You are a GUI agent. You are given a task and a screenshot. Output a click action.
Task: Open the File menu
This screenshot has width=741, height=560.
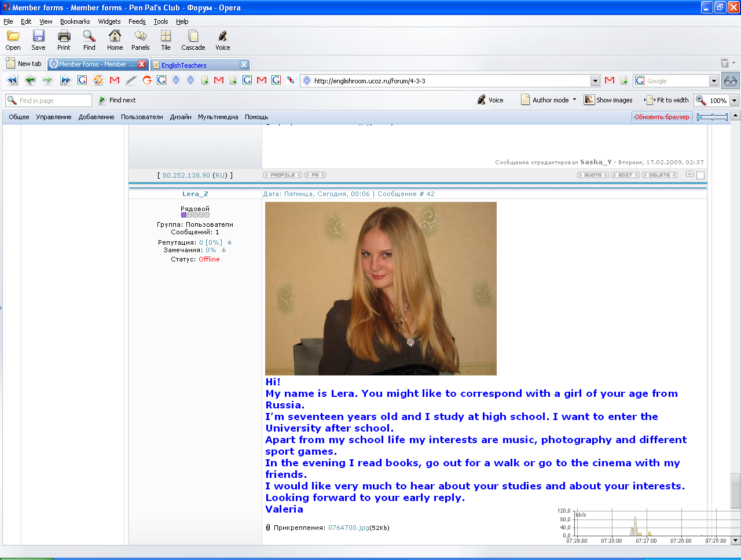[x=8, y=21]
